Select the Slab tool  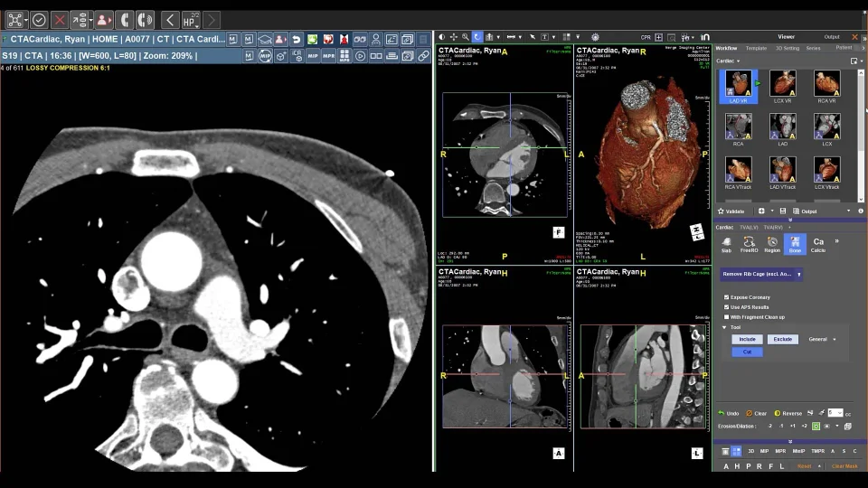pyautogui.click(x=726, y=244)
